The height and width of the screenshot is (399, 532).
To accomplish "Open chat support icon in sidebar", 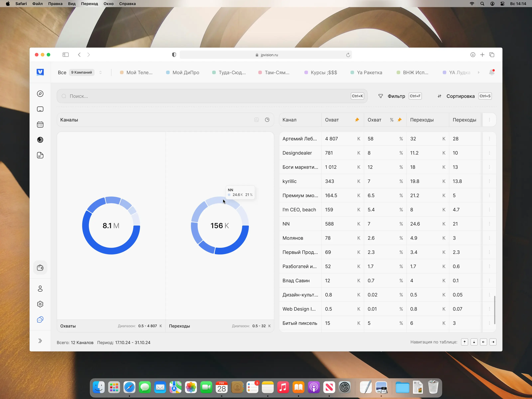I will click(40, 320).
